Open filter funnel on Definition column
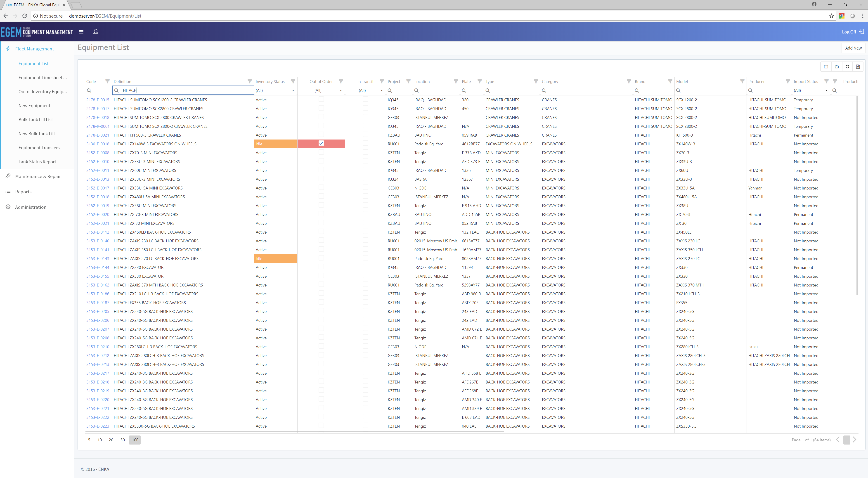Image resolution: width=868 pixels, height=478 pixels. pos(250,82)
